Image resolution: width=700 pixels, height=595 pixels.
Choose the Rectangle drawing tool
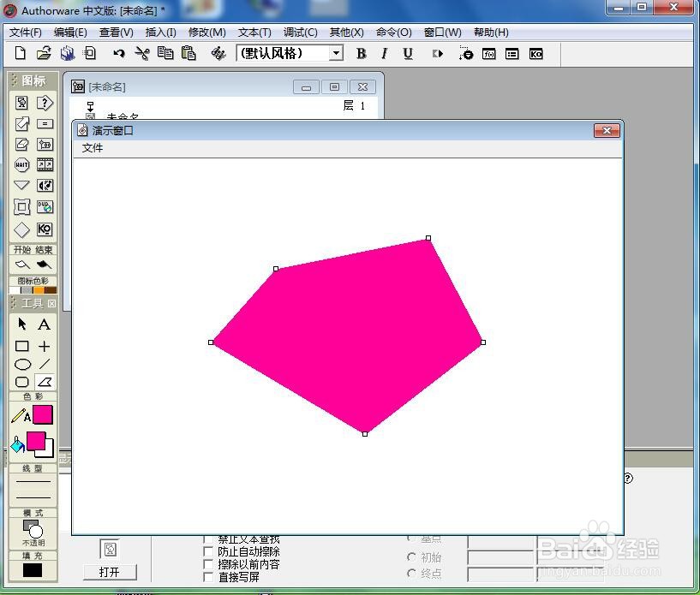(22, 346)
